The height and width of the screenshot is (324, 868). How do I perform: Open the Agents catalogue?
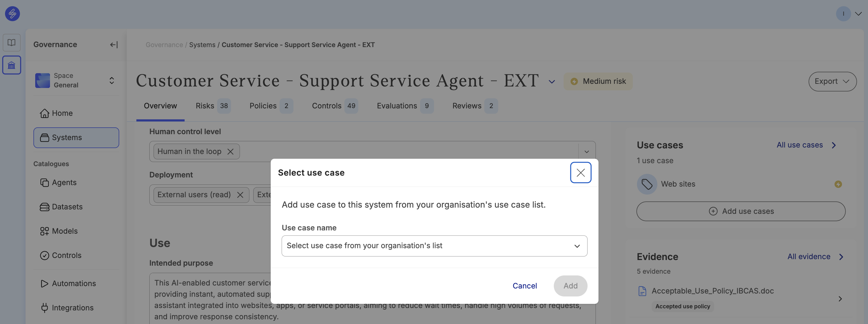pyautogui.click(x=76, y=182)
